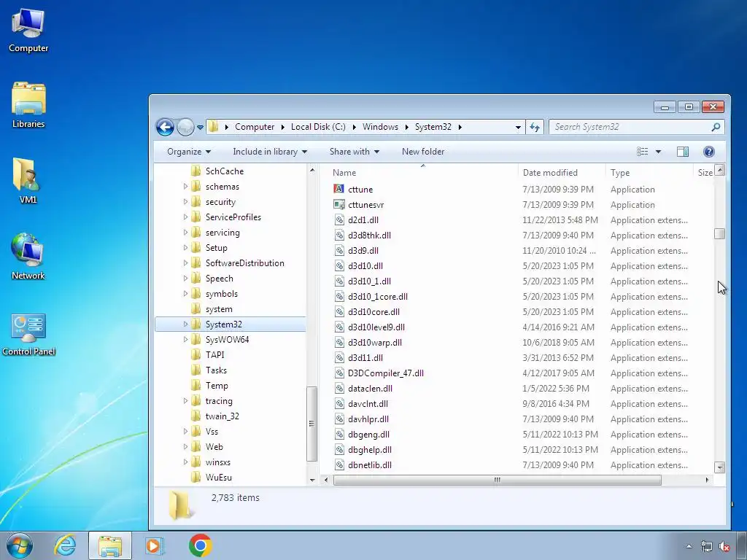The width and height of the screenshot is (747, 560).
Task: Open the Libraries desktop icon
Action: (x=28, y=105)
